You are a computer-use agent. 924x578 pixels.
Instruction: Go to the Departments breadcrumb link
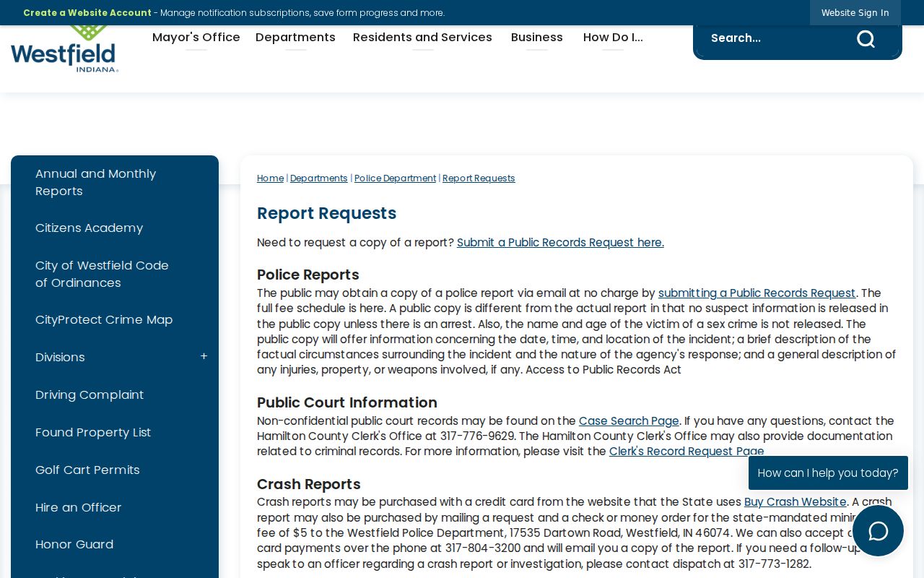pos(319,178)
